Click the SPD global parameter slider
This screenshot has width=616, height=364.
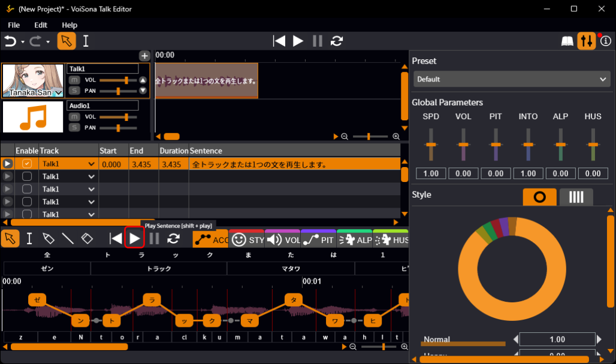(431, 144)
